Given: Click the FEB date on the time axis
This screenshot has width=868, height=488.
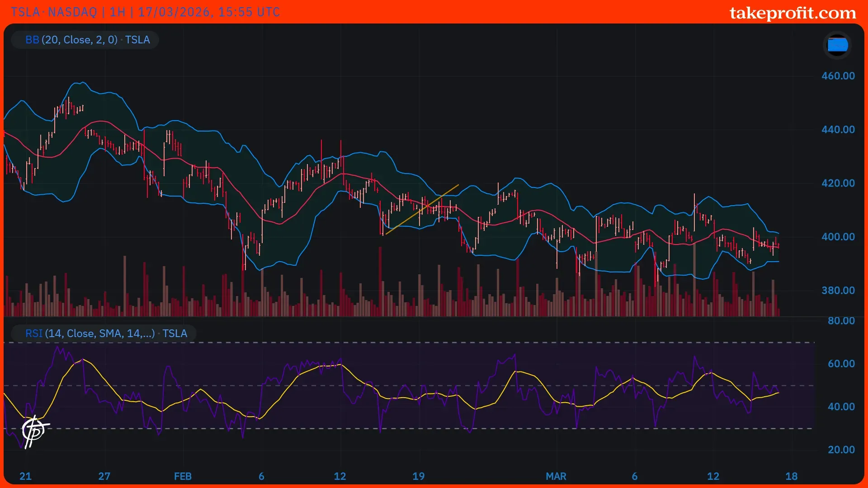Looking at the screenshot, I should pos(183,476).
